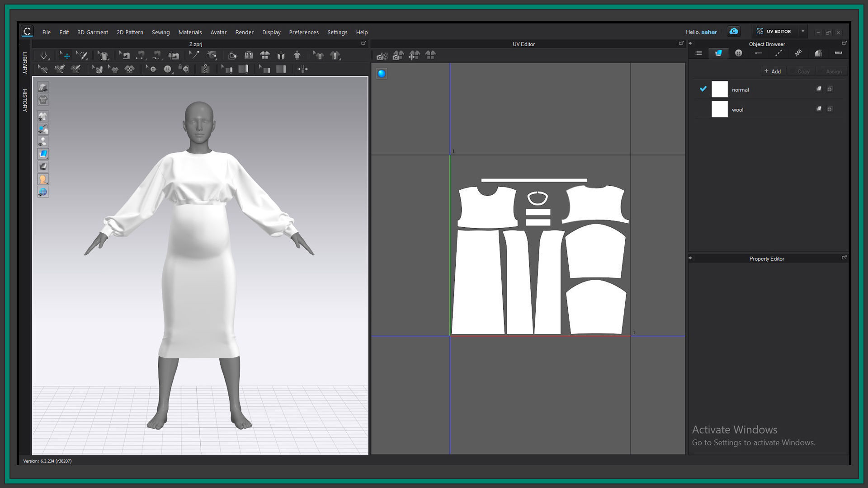This screenshot has height=488, width=868.
Task: Toggle garment with blue dot eye icon
Action: [43, 129]
